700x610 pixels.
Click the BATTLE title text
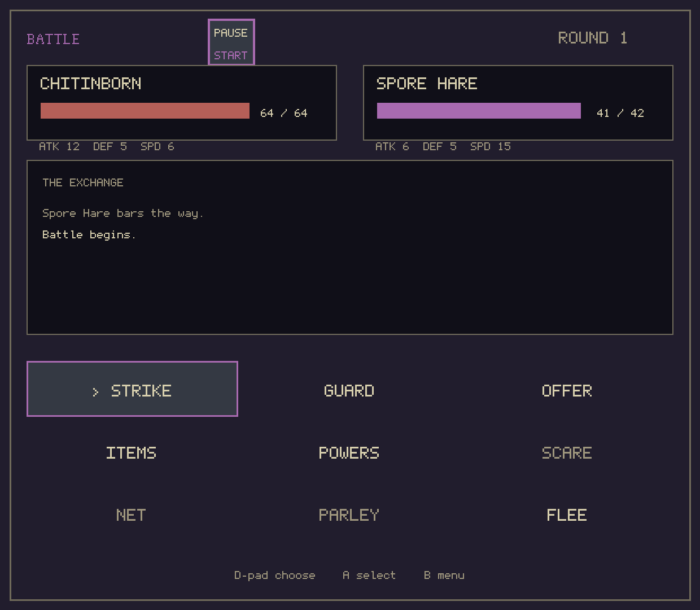point(54,39)
